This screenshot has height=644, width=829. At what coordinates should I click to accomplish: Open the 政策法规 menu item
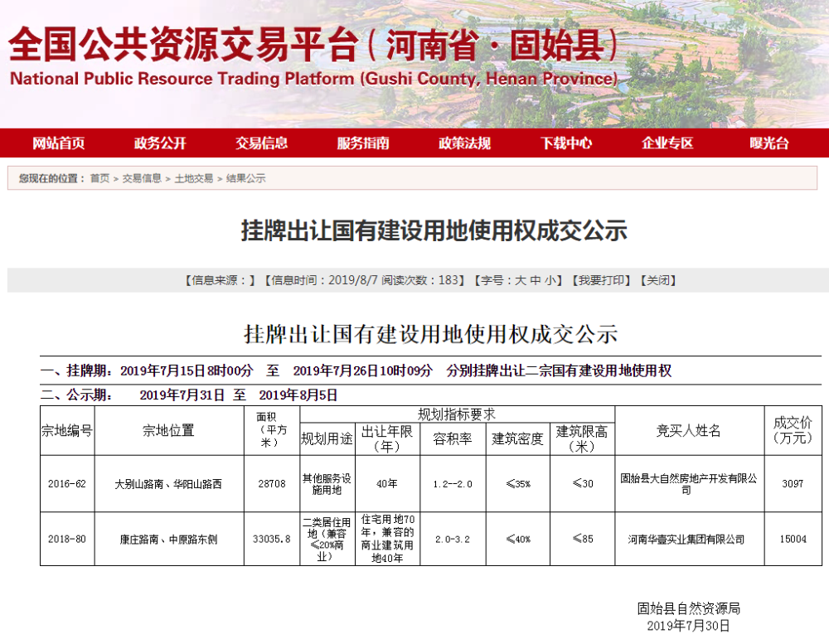(465, 143)
